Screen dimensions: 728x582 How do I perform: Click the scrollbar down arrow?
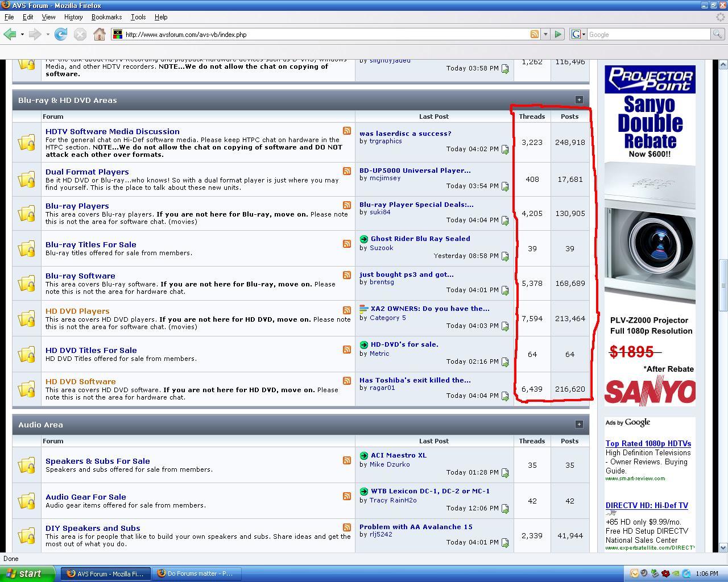click(723, 548)
